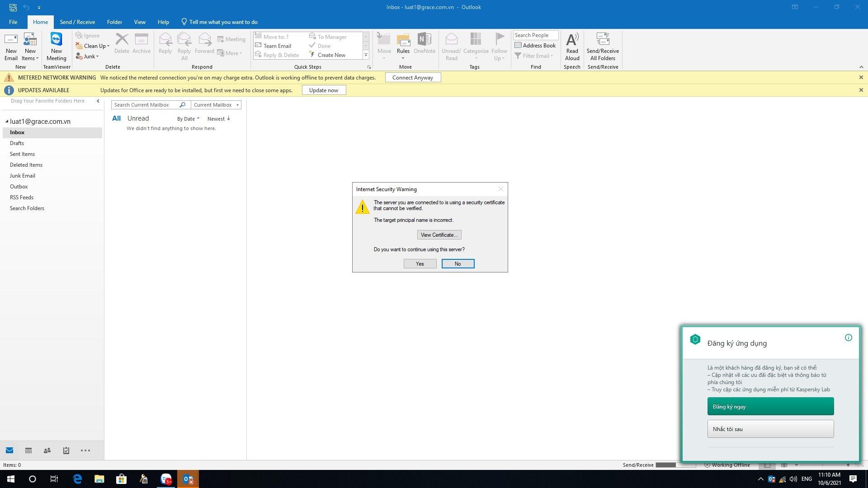Screen dimensions: 868x488
Task: Click the Reply All icon
Action: 184,47
